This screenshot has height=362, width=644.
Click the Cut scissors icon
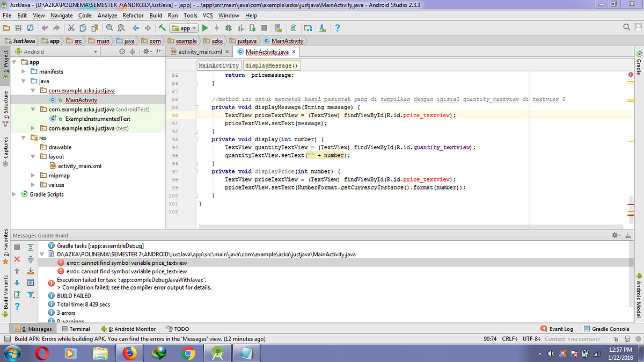[x=71, y=28]
